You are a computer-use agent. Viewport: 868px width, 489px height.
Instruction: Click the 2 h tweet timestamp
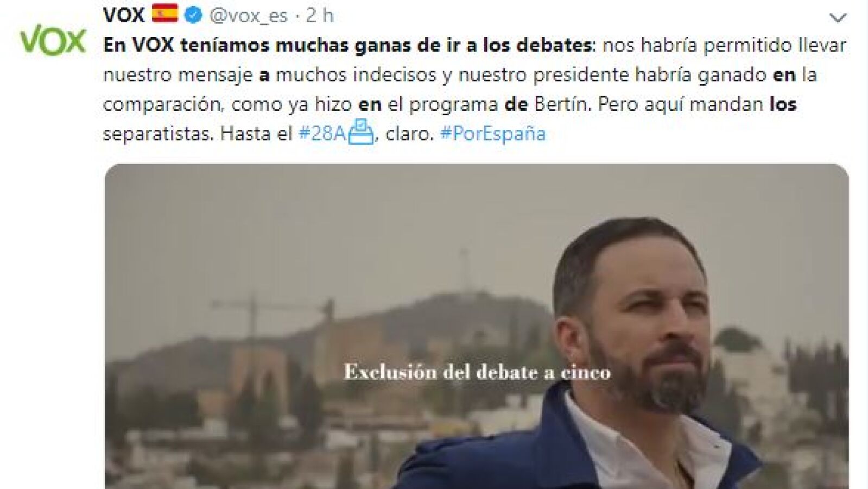pyautogui.click(x=320, y=15)
